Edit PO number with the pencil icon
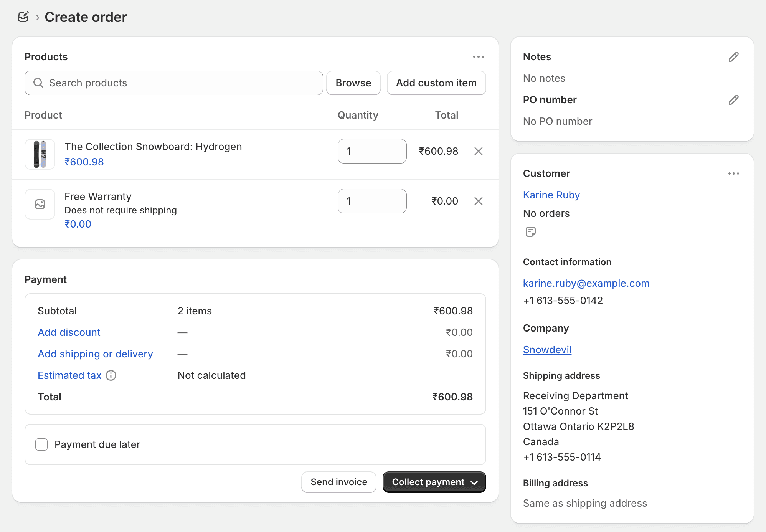This screenshot has height=532, width=766. point(733,100)
